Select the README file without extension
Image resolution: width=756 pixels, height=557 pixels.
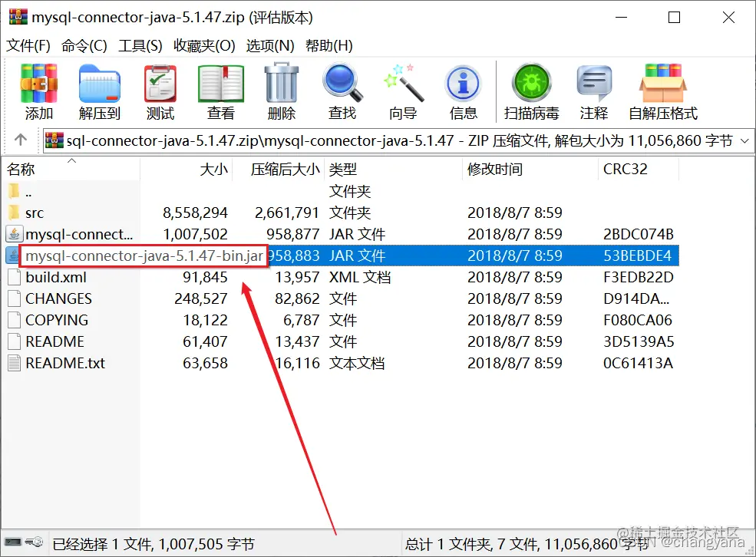click(54, 341)
